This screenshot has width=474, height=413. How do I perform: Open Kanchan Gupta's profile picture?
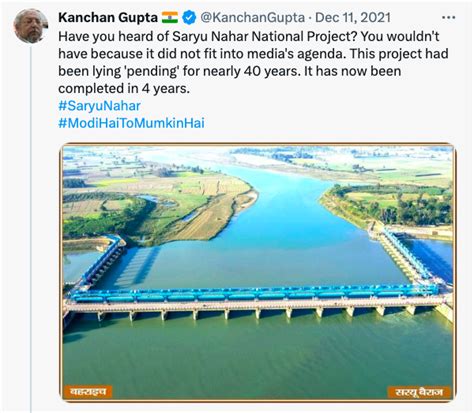point(31,26)
